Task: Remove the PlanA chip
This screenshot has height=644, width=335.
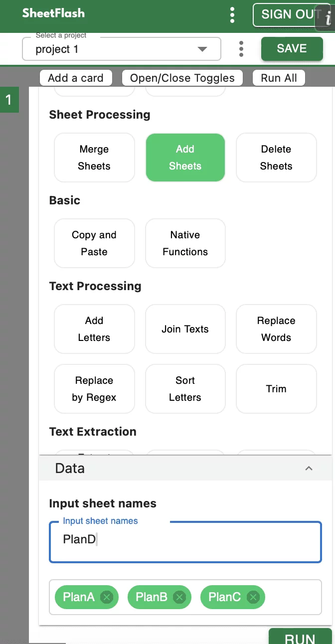Action: coord(107,597)
